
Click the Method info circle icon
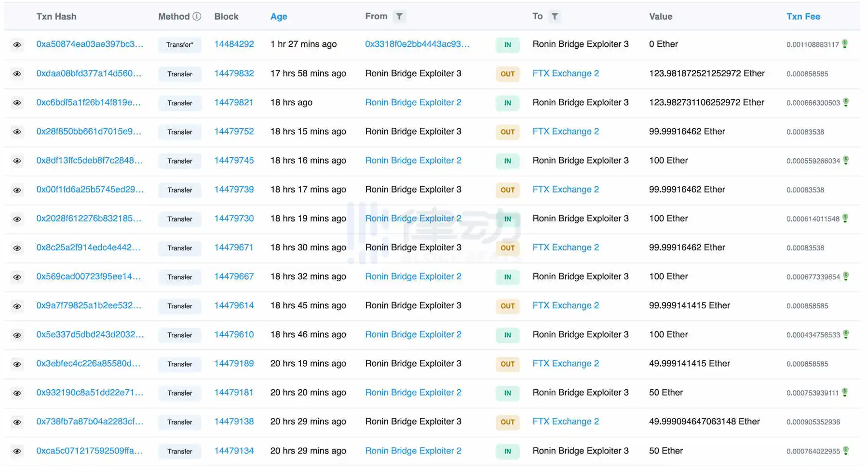coord(197,16)
